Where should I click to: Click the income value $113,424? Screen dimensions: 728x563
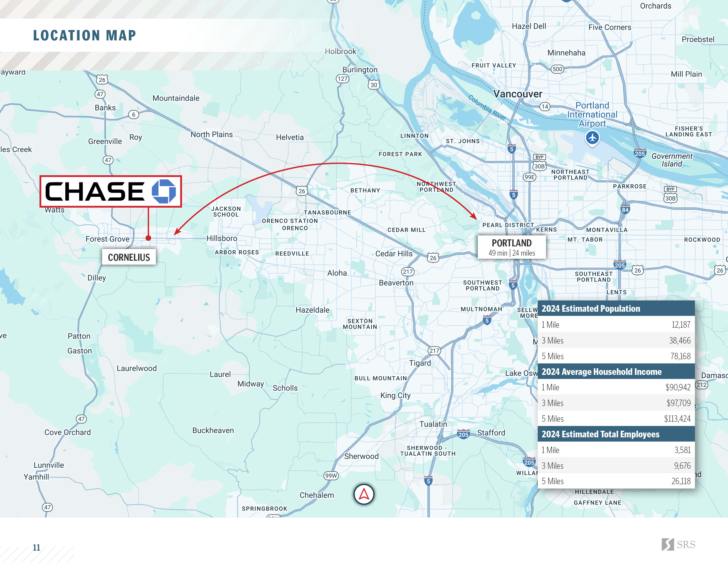[677, 419]
